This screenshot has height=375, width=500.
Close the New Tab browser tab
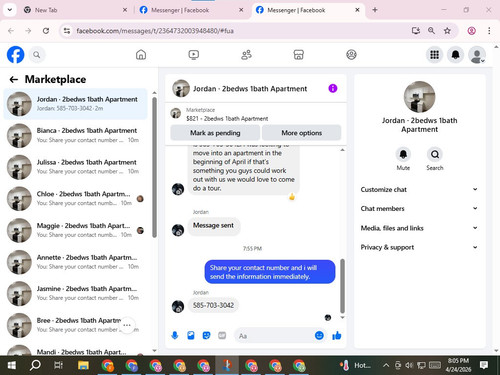(125, 10)
